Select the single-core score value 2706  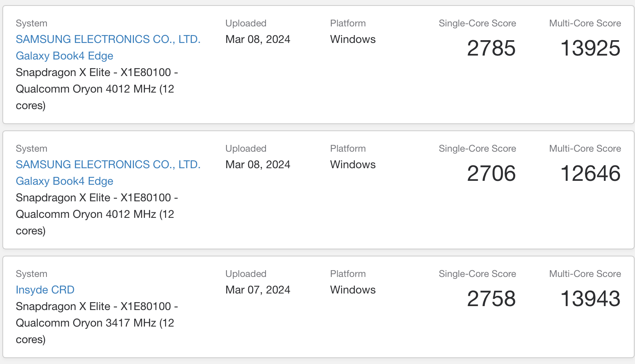point(491,174)
